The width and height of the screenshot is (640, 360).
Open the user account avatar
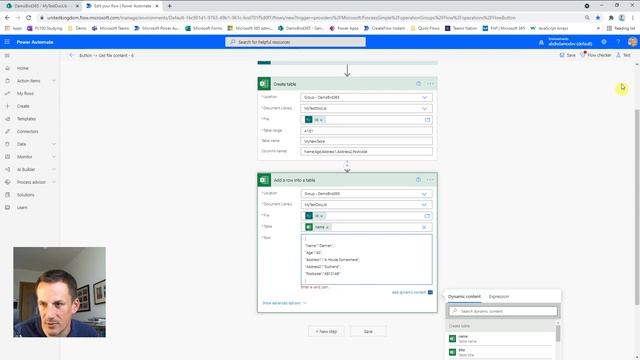click(x=632, y=42)
